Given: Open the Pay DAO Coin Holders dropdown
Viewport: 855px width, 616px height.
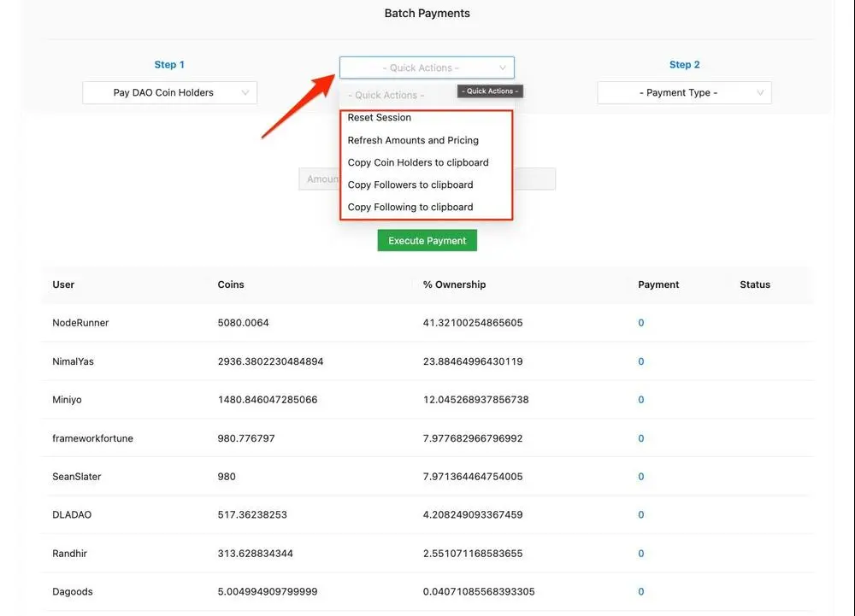Looking at the screenshot, I should 169,93.
